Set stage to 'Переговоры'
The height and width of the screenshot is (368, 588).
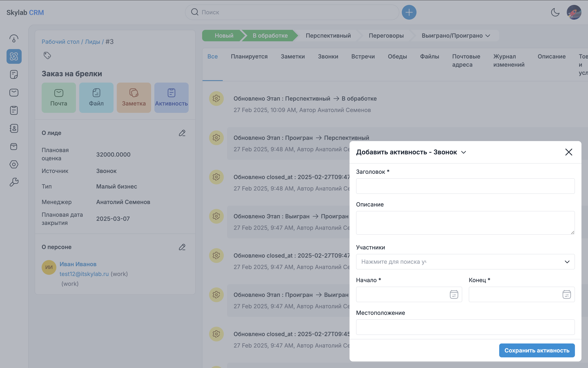(x=386, y=36)
